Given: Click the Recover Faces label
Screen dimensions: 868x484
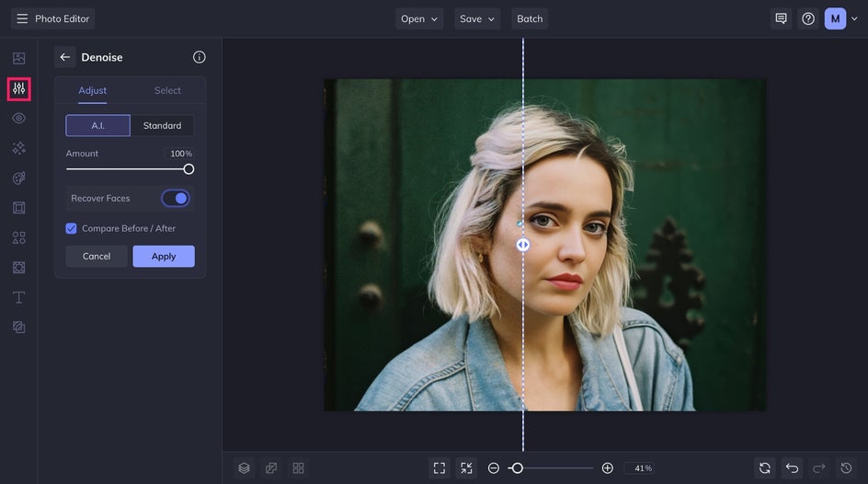Looking at the screenshot, I should [x=100, y=198].
